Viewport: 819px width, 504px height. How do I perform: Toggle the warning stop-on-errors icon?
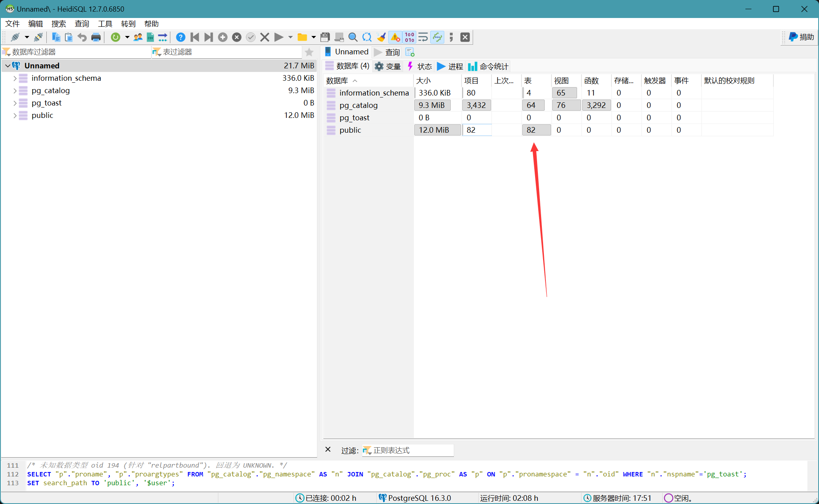pyautogui.click(x=395, y=37)
